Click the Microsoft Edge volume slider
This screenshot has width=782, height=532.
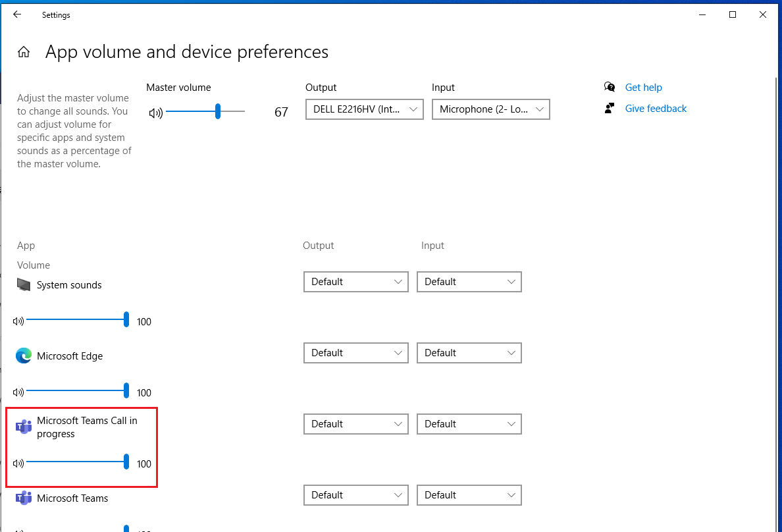[77, 390]
